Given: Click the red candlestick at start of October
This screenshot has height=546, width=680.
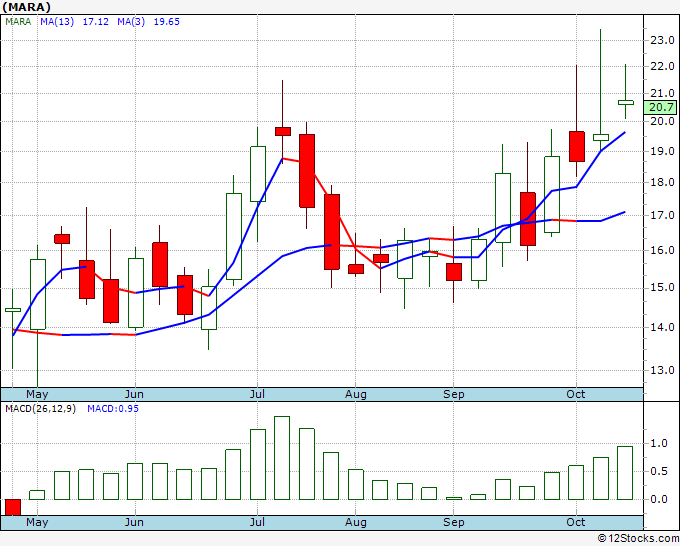Looking at the screenshot, I should 576,146.
